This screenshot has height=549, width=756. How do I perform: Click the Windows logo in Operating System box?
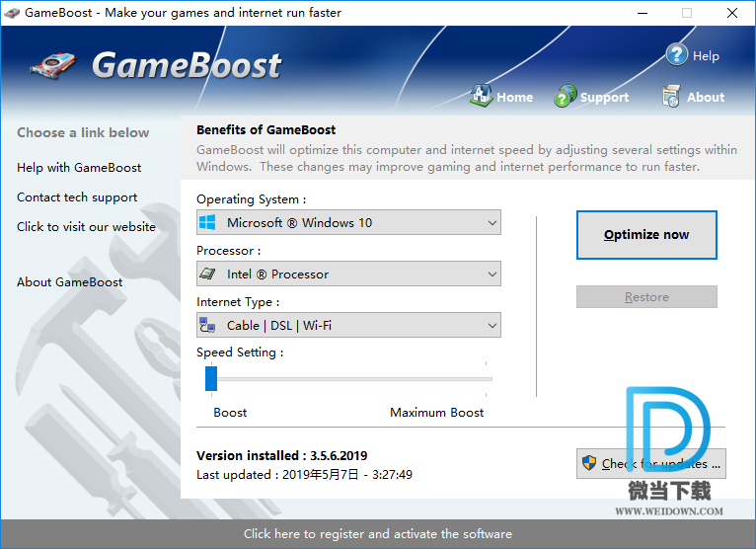[207, 222]
